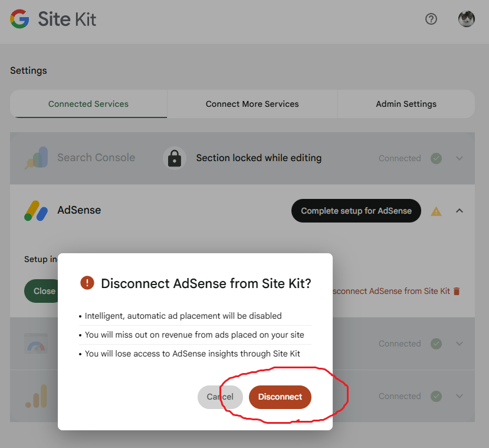Switch to the Connect More Services tab
Viewport: 489px width, 448px height.
pyautogui.click(x=252, y=104)
